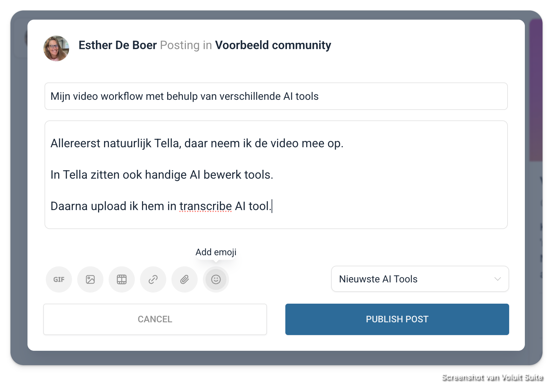Cancel the post
Image resolution: width=553 pixels, height=392 pixels.
coord(155,319)
